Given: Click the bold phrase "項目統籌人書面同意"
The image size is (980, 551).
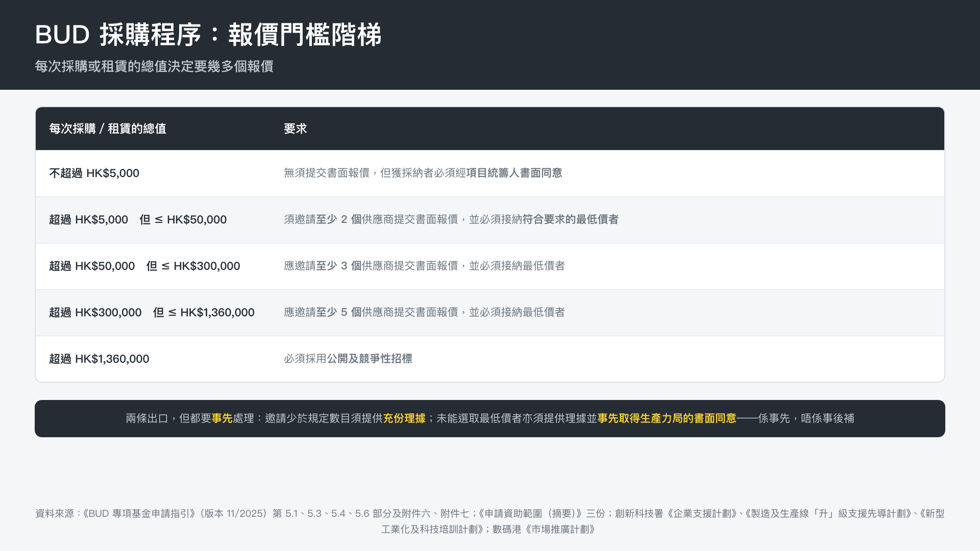Looking at the screenshot, I should 514,173.
